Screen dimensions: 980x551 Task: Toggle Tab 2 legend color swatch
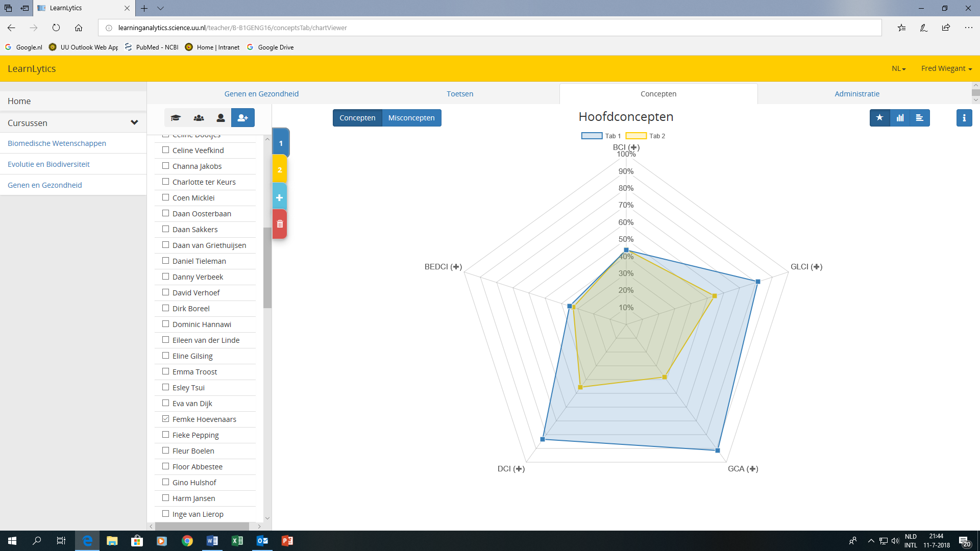click(636, 136)
